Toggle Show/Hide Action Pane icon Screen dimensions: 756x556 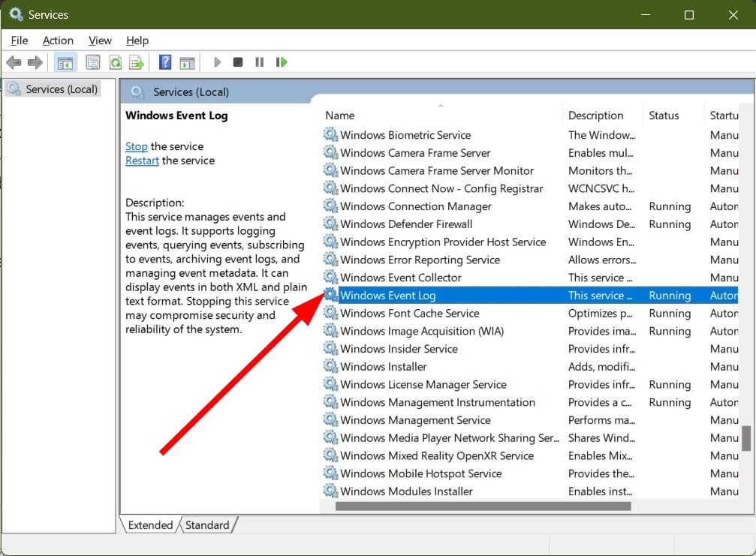point(187,62)
